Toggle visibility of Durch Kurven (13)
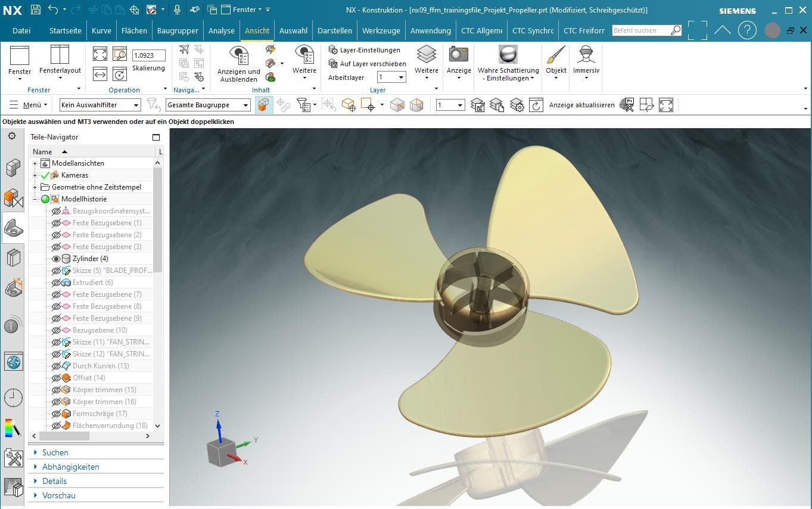Image resolution: width=812 pixels, height=509 pixels. pos(57,366)
